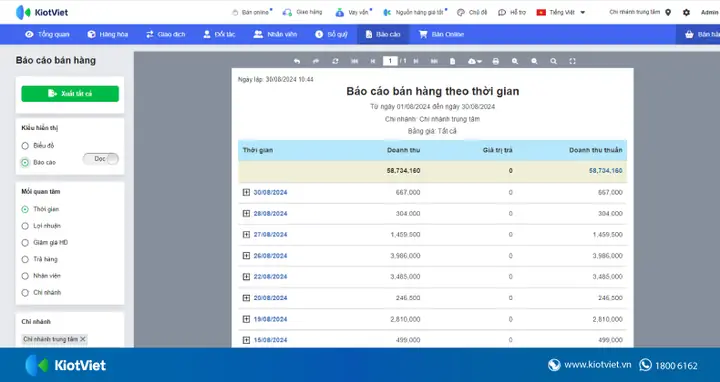Click the location pin beside Chi nhánh trung tâm
Screen dimensions: 720x382
pos(668,12)
